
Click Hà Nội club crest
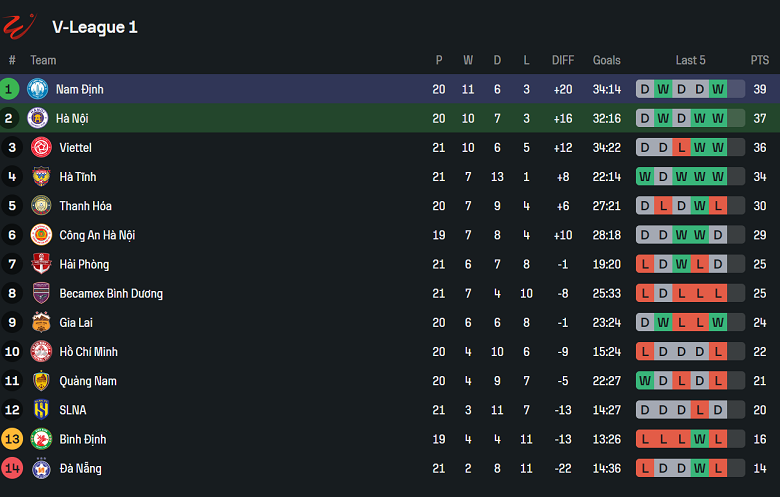pyautogui.click(x=38, y=118)
